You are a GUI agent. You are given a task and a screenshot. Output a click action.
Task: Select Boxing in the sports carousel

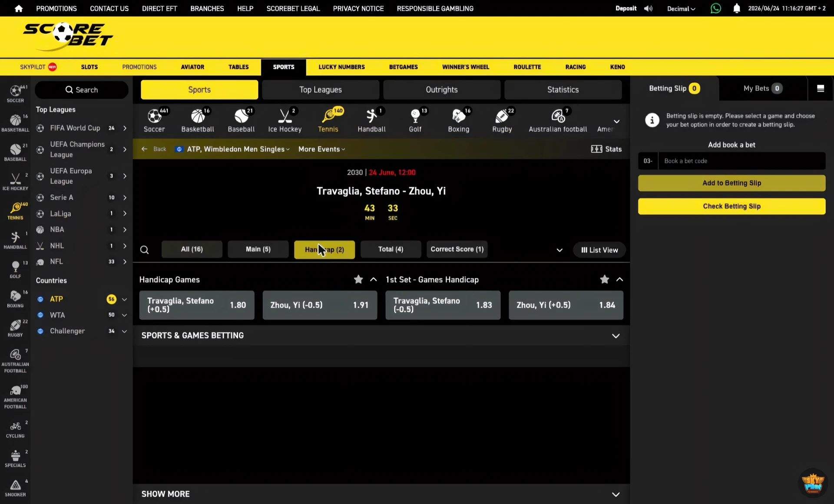459,120
